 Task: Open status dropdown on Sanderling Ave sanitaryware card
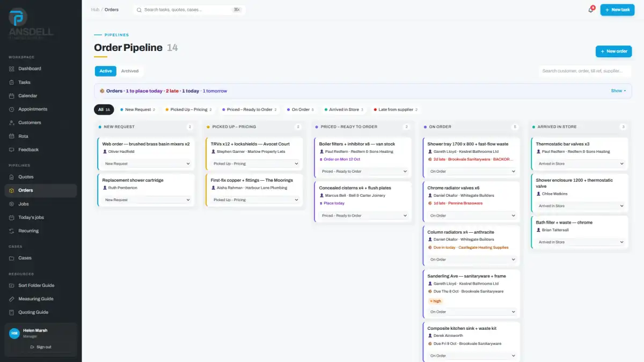472,312
